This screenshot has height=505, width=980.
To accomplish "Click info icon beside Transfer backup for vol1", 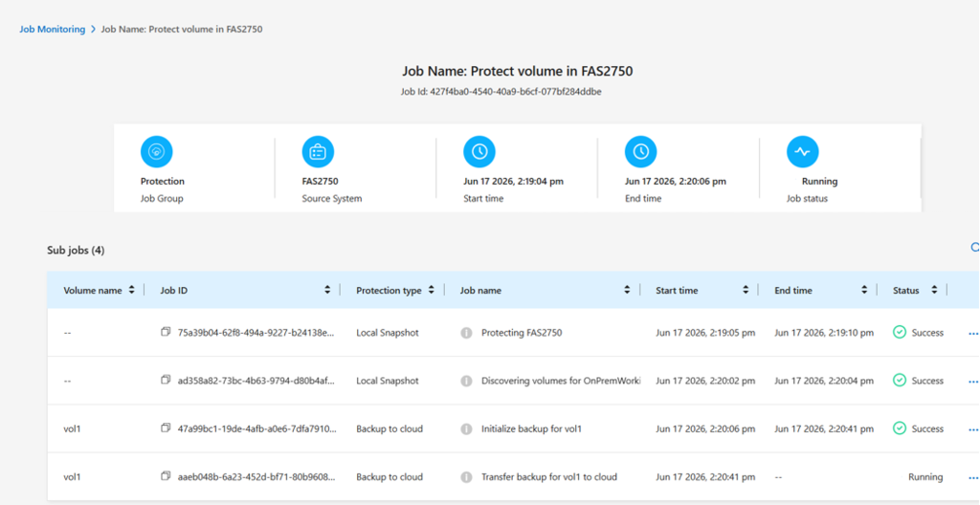I will tap(466, 477).
